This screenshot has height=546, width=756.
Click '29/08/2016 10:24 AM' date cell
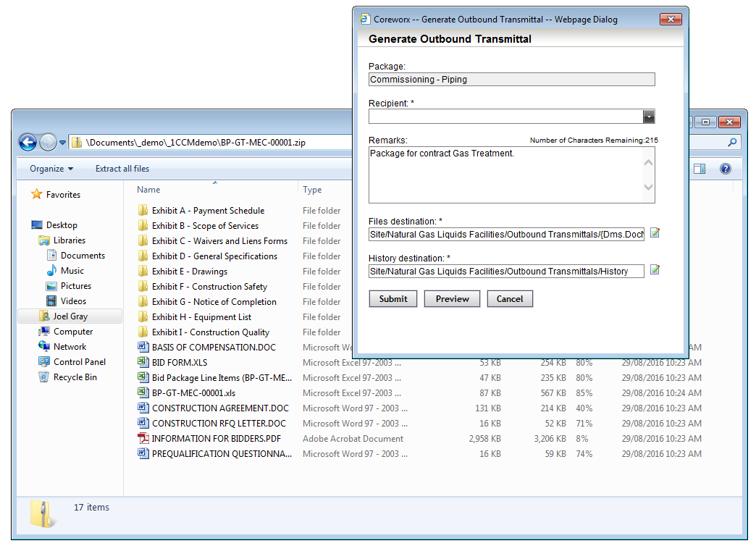tap(662, 393)
